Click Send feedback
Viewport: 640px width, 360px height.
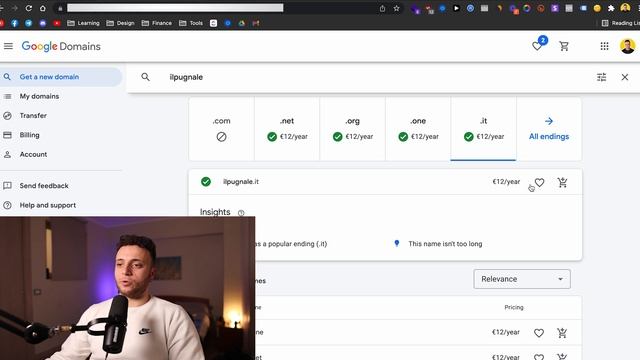coord(44,186)
